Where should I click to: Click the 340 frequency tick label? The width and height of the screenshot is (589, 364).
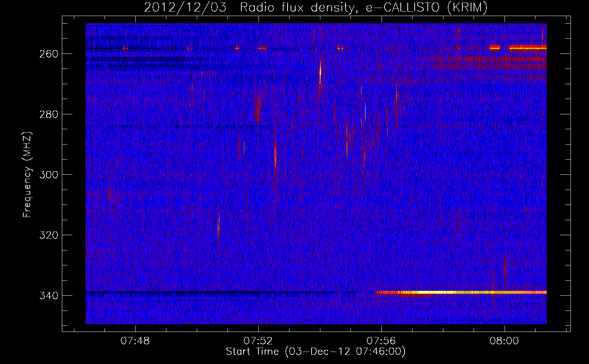49,296
